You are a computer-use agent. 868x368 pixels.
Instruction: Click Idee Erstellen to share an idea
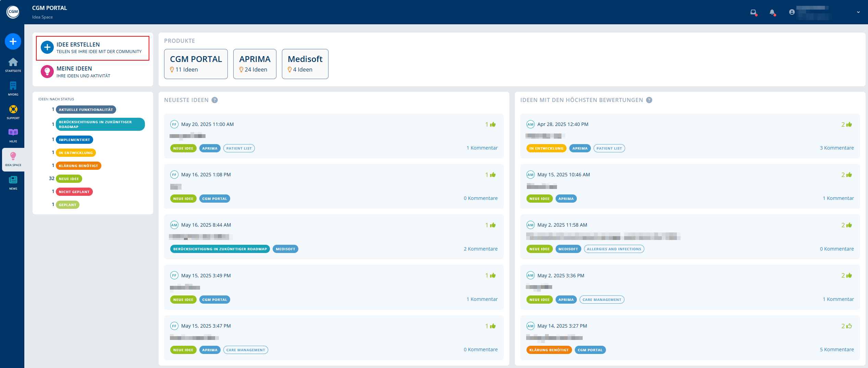tap(92, 48)
